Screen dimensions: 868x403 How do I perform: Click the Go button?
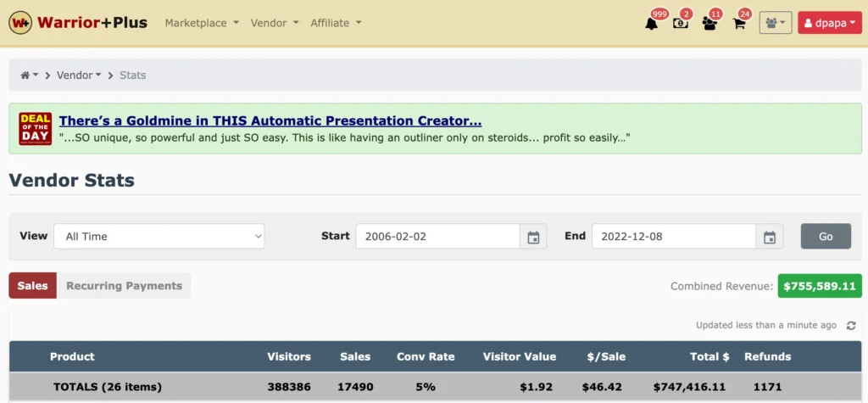pos(826,236)
